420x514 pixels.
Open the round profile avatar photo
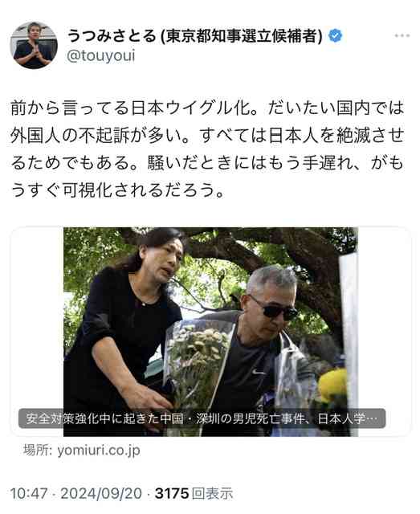(34, 45)
